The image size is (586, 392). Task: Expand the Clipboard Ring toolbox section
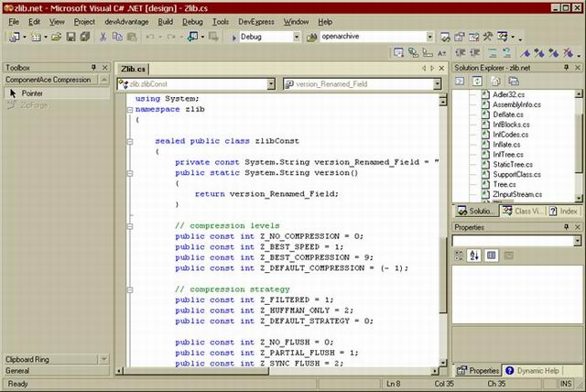[x=27, y=359]
